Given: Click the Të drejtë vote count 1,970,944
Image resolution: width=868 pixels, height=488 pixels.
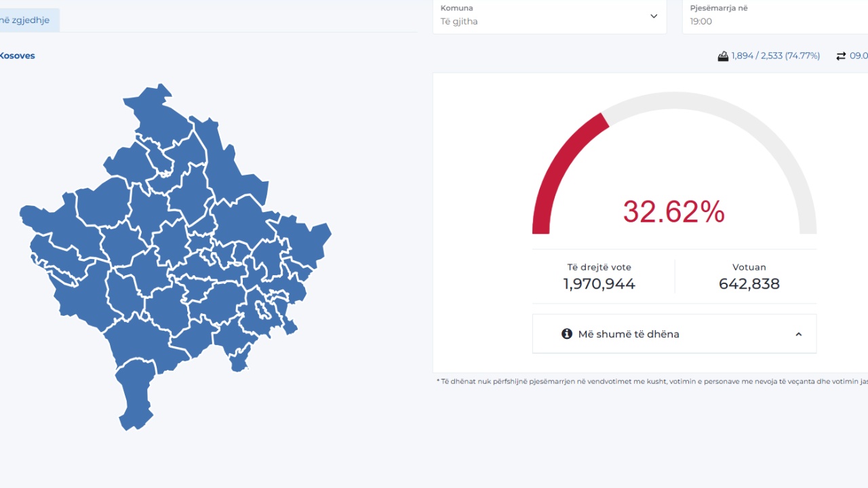Looking at the screenshot, I should pos(599,284).
